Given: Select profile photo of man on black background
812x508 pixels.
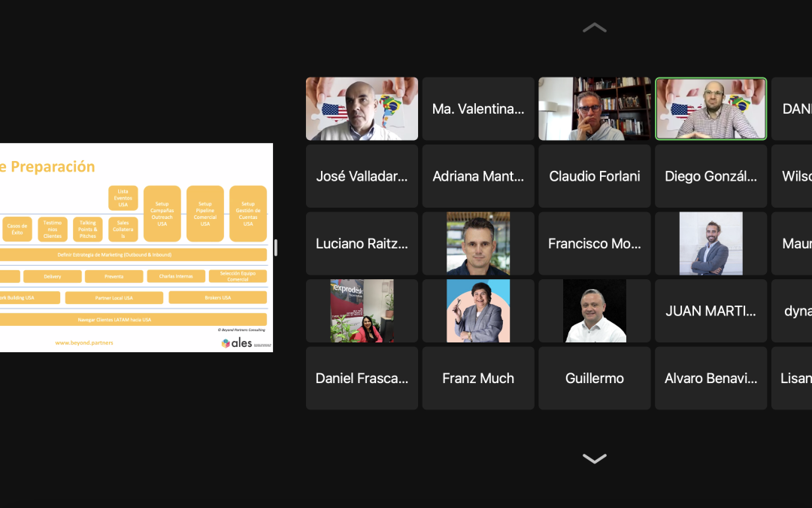Looking at the screenshot, I should coord(595,311).
